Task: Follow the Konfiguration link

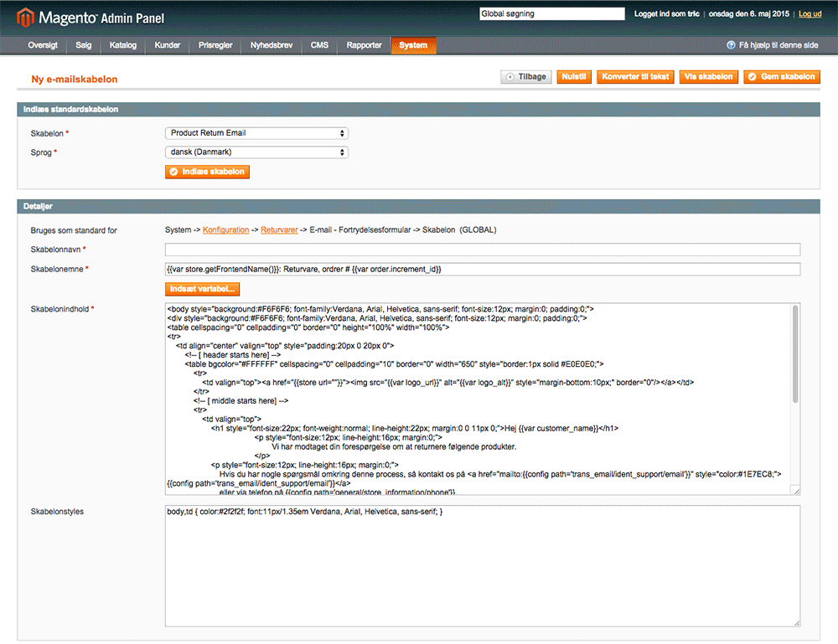Action: pyautogui.click(x=225, y=230)
